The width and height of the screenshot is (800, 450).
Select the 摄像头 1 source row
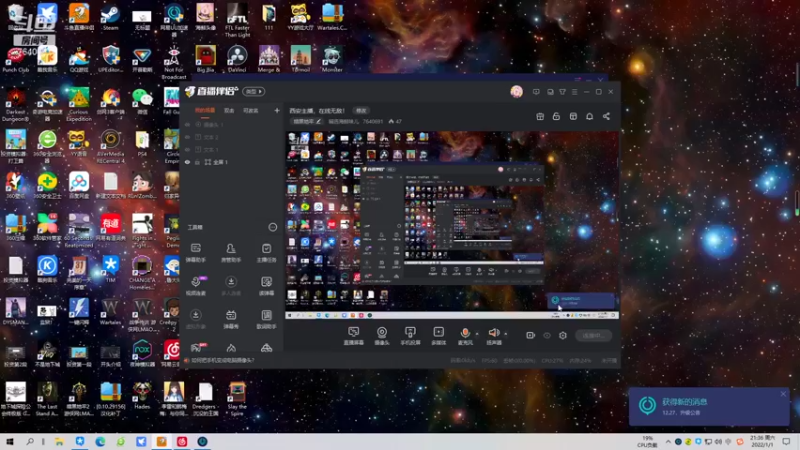(x=232, y=124)
